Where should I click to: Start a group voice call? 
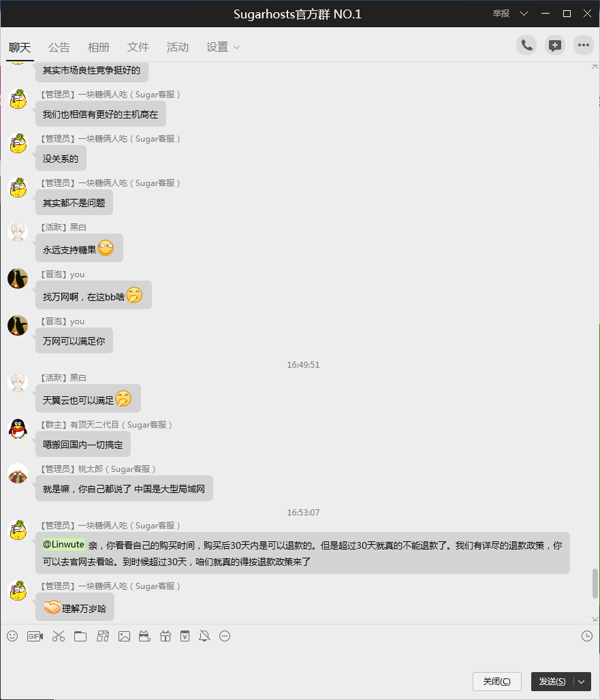point(526,45)
